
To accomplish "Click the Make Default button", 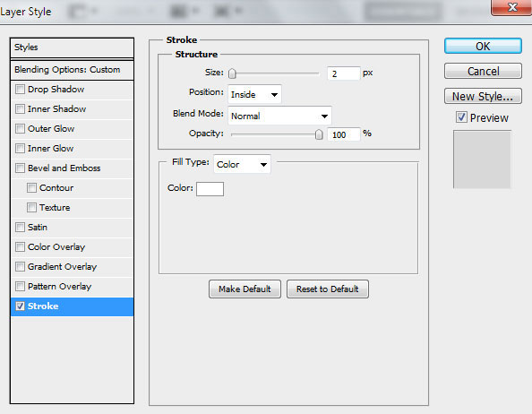I will (245, 289).
